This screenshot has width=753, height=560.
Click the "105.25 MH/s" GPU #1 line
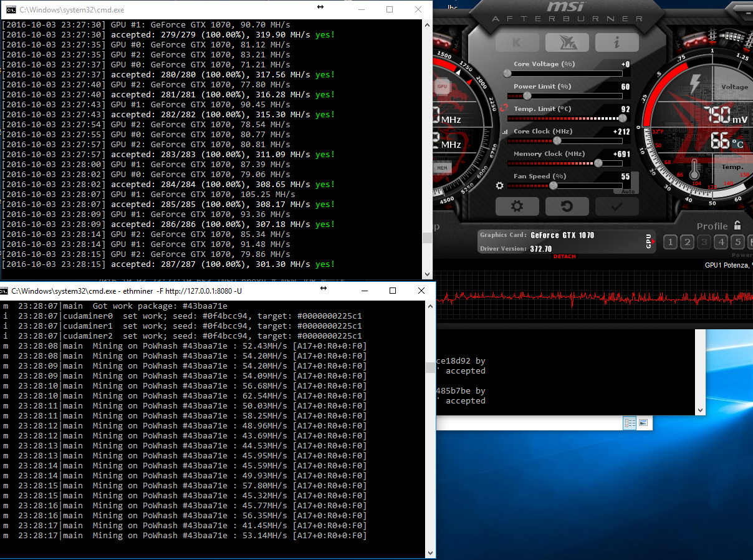pyautogui.click(x=148, y=195)
